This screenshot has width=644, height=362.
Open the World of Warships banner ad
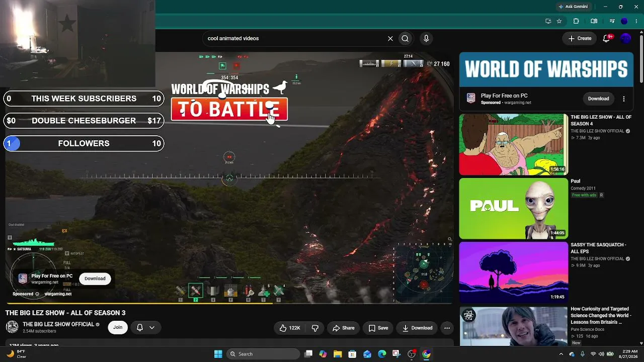546,69
